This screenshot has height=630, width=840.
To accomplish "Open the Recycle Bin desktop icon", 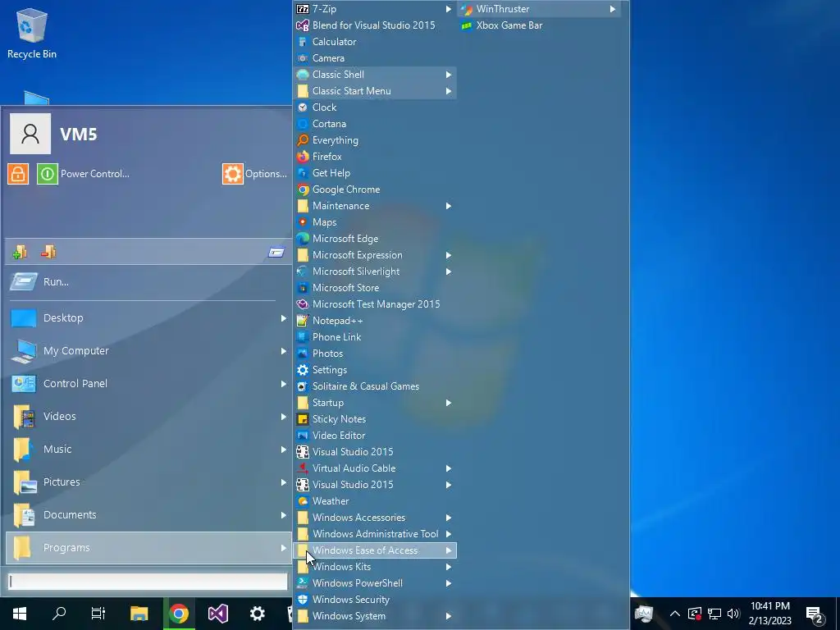I will 32,33.
